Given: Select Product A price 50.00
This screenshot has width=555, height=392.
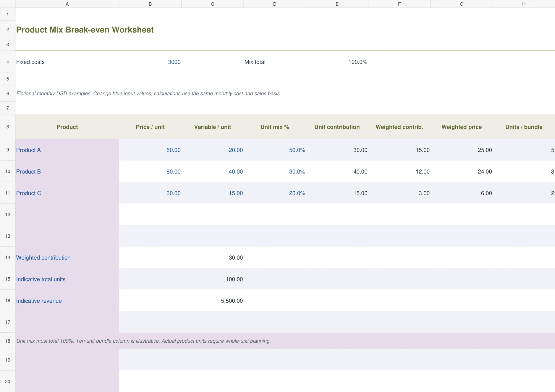Looking at the screenshot, I should (150, 150).
